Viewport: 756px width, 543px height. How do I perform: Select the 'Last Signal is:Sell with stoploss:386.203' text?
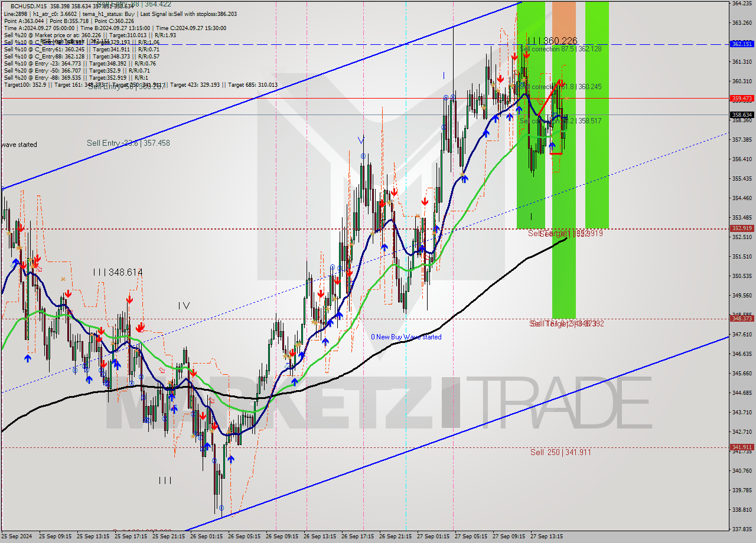(188, 13)
